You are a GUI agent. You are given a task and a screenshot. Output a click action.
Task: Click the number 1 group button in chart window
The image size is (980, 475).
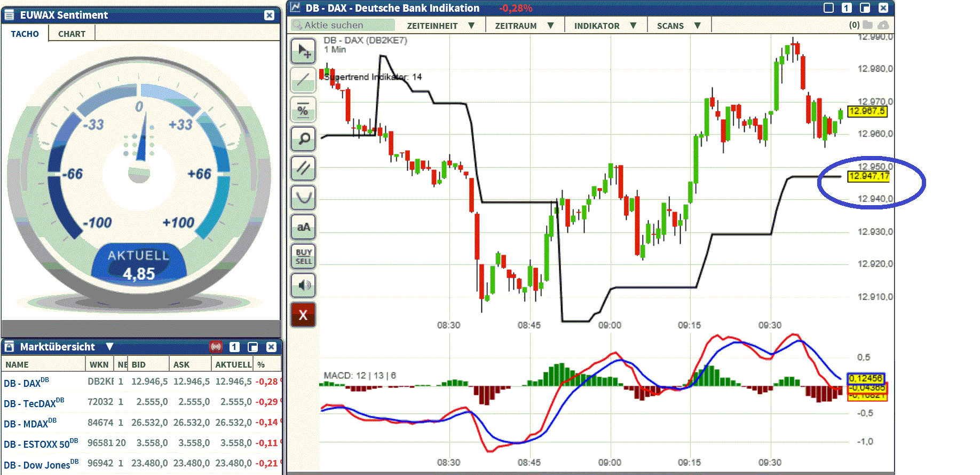[x=847, y=7]
